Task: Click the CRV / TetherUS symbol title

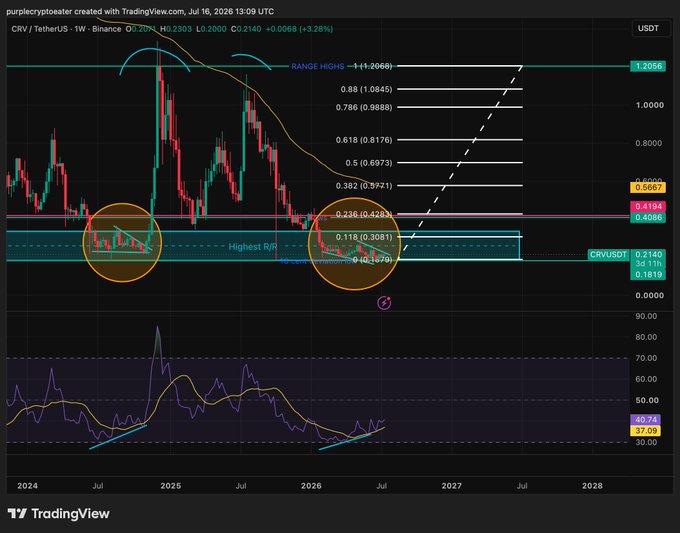Action: pos(39,29)
